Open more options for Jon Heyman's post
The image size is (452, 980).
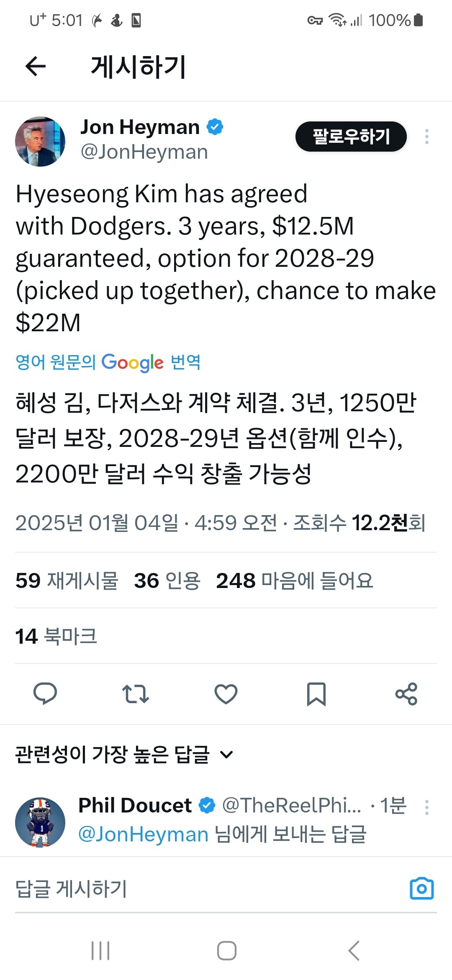click(426, 137)
